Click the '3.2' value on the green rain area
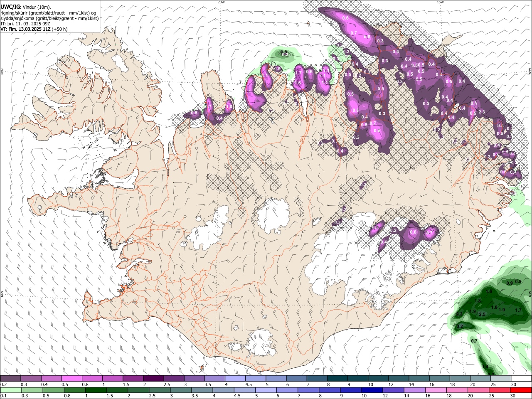 tap(460, 327)
